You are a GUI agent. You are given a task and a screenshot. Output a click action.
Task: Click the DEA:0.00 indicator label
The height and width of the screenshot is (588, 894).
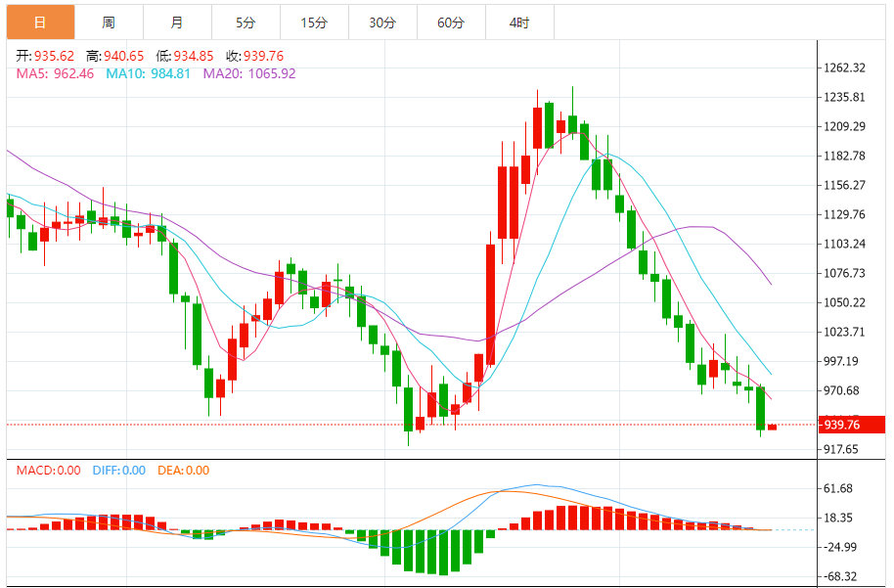point(184,471)
